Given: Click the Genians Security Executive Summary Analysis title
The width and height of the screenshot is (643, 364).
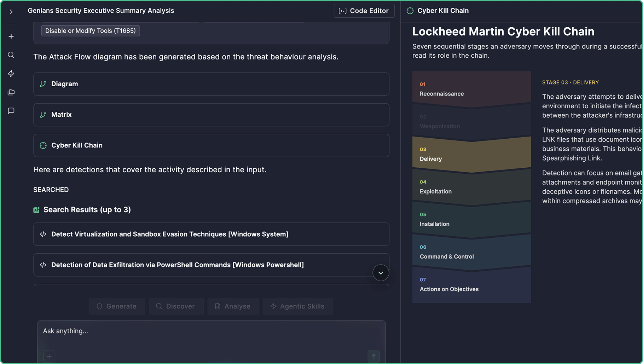Looking at the screenshot, I should [x=101, y=11].
